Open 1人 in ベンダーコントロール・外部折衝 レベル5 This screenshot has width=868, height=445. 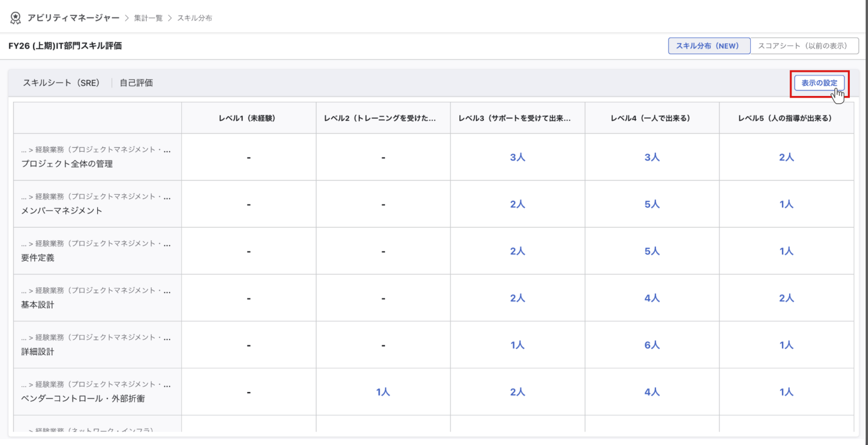click(786, 392)
